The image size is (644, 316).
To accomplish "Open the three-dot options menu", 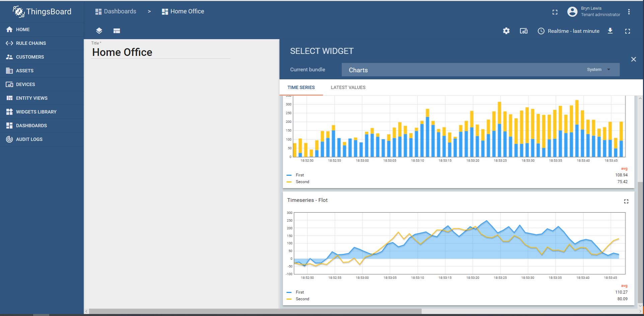I will coord(629,11).
